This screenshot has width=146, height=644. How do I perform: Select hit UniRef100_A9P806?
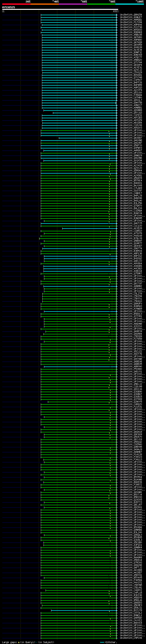click(x=131, y=25)
